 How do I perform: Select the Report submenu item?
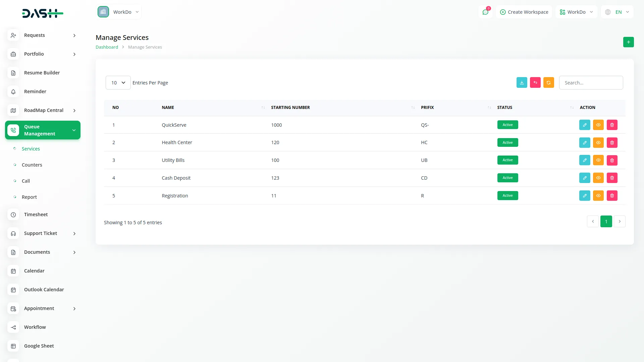pyautogui.click(x=29, y=197)
